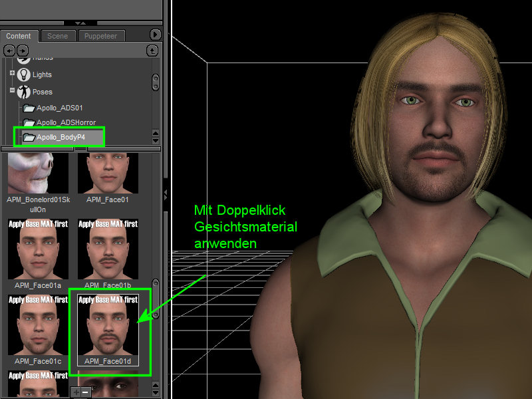Click the minus button below thumbnails

[x=86, y=392]
